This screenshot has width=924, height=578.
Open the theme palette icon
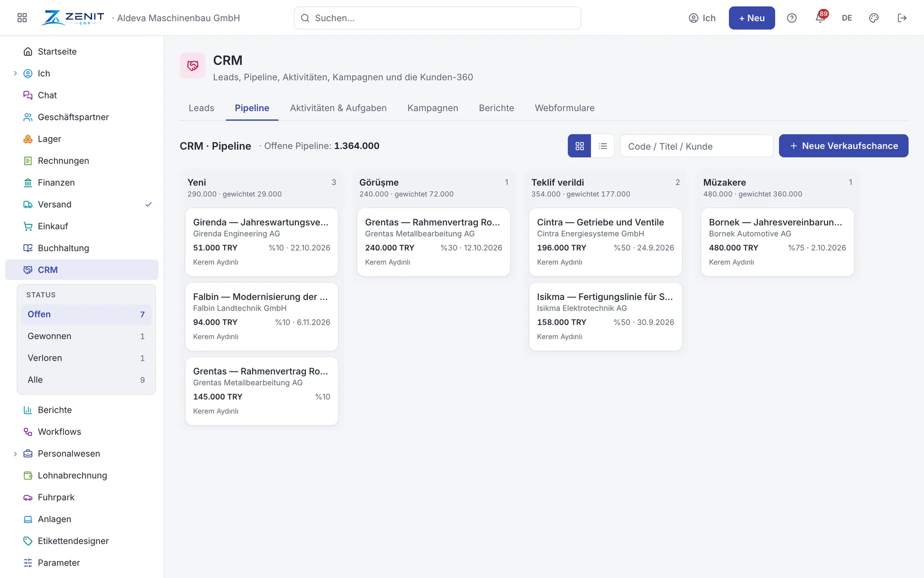[874, 18]
